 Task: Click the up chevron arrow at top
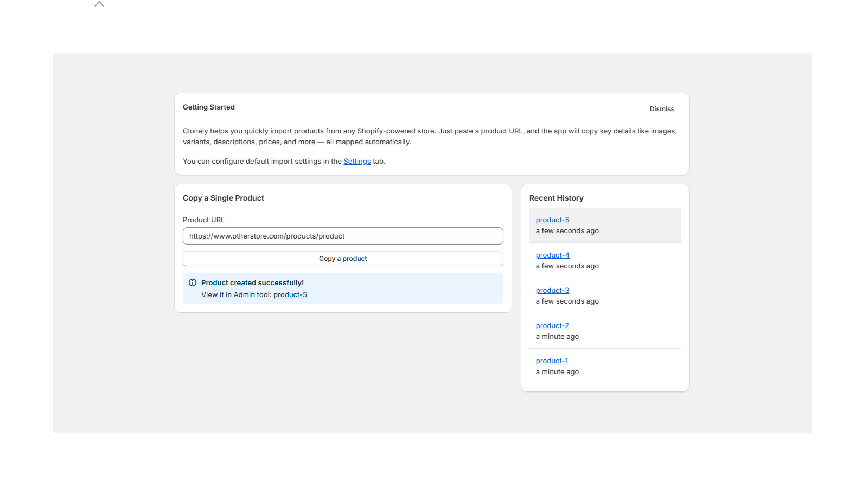99,4
